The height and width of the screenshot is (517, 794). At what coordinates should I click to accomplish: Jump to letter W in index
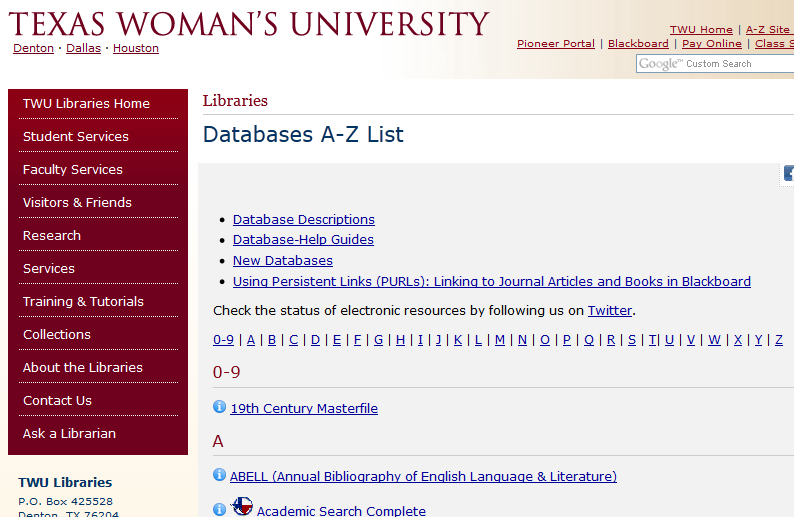click(714, 340)
